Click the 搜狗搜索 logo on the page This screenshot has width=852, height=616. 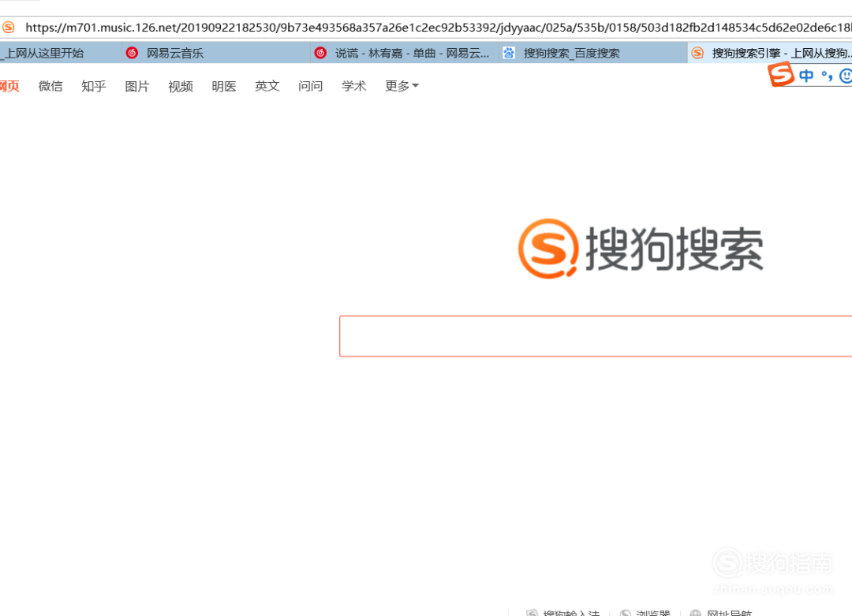click(641, 248)
